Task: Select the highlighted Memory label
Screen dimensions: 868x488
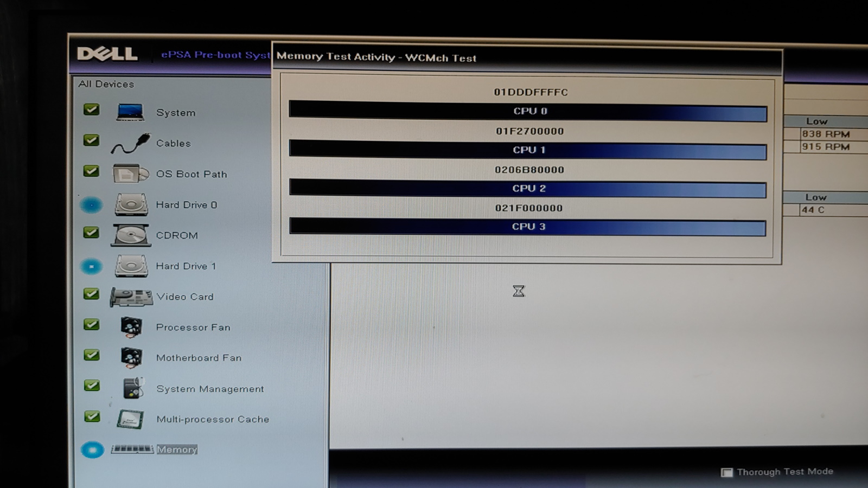Action: click(x=177, y=450)
